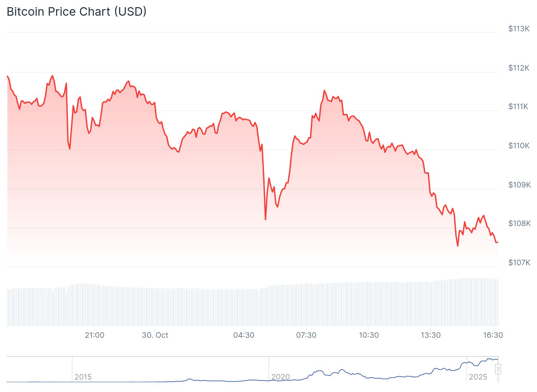Click the 10:30 time axis label

[369, 335]
